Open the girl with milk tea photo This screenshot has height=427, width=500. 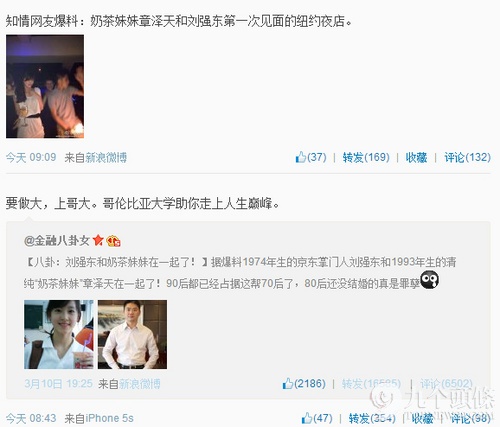coord(59,334)
